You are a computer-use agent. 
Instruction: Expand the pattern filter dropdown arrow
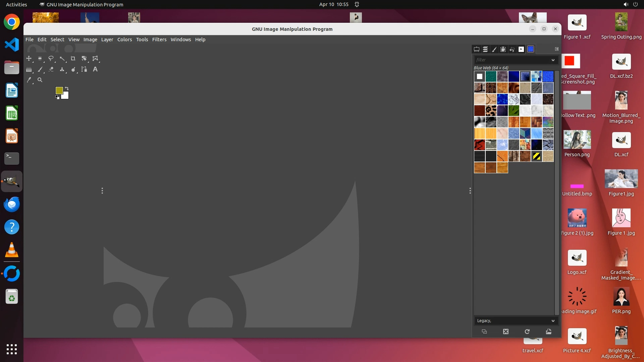553,60
